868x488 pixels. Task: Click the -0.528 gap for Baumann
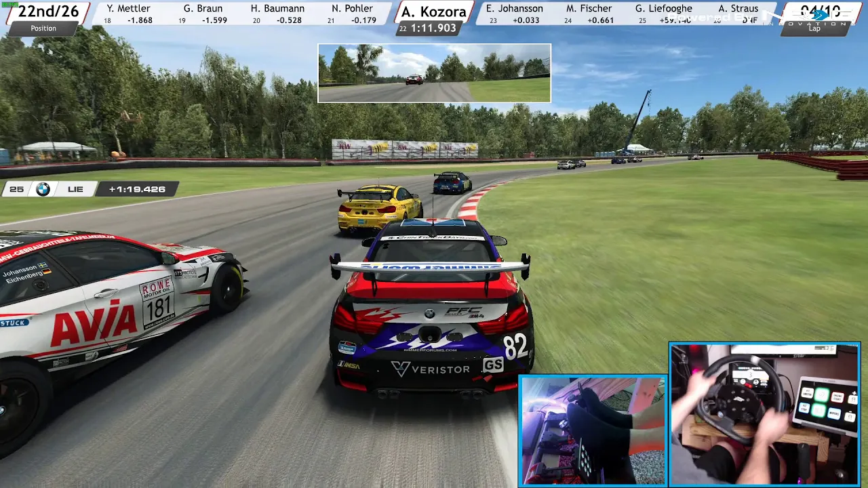(289, 20)
